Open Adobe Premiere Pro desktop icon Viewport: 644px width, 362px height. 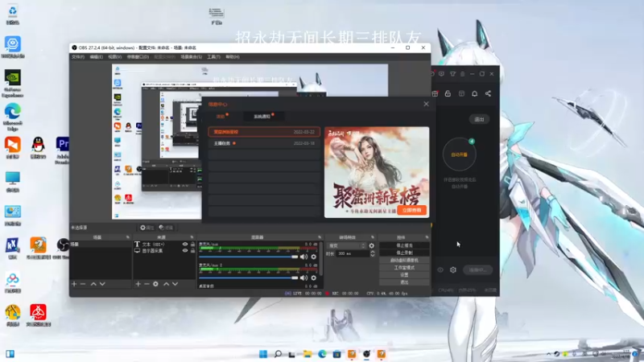point(63,150)
